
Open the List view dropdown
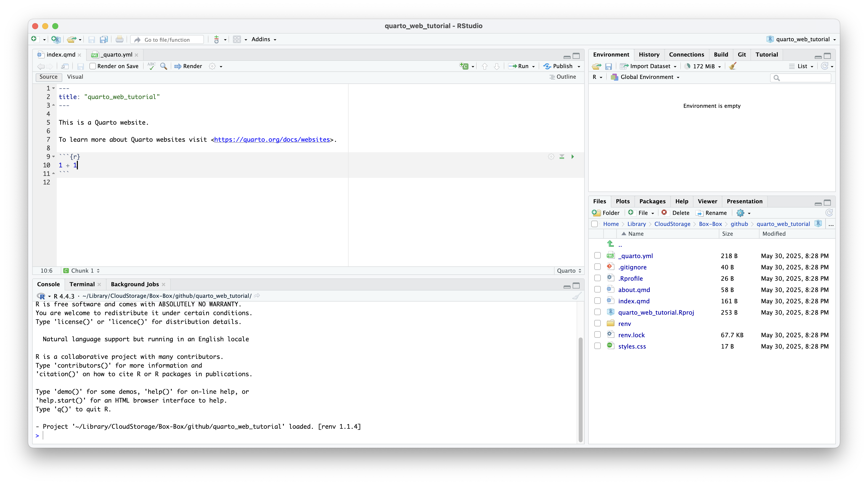[x=802, y=66]
